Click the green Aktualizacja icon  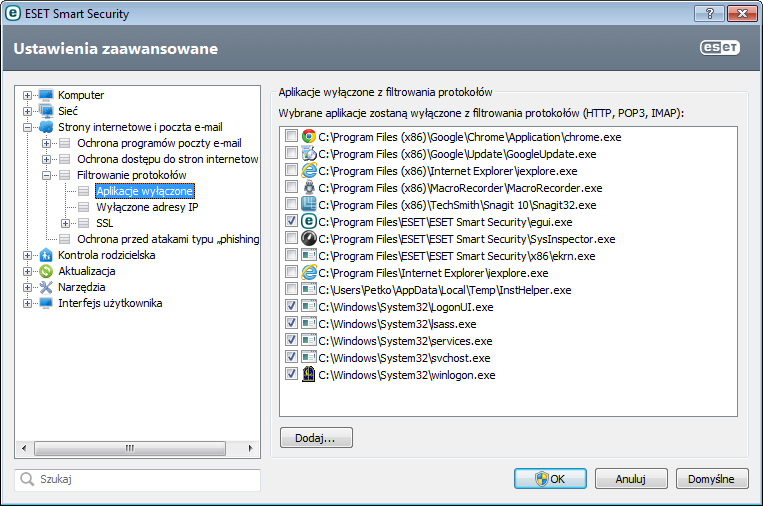coord(46,271)
